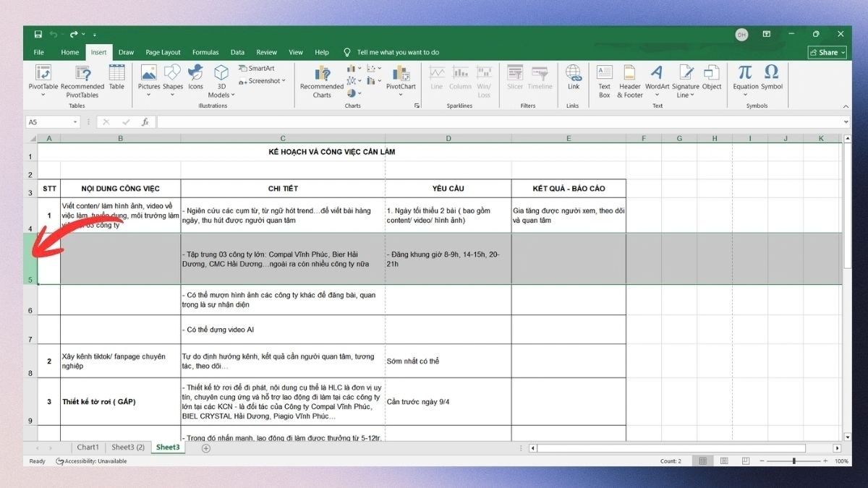Click the insert function fx button
Image resolution: width=868 pixels, height=488 pixels.
(145, 122)
